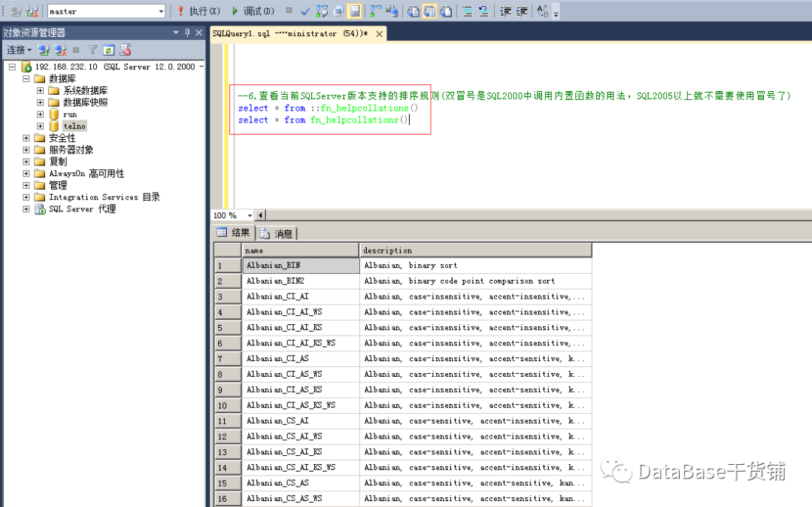Screen dimensions: 812x507
Task: Select AlwaysOn 高可用性 folder
Action: point(86,174)
